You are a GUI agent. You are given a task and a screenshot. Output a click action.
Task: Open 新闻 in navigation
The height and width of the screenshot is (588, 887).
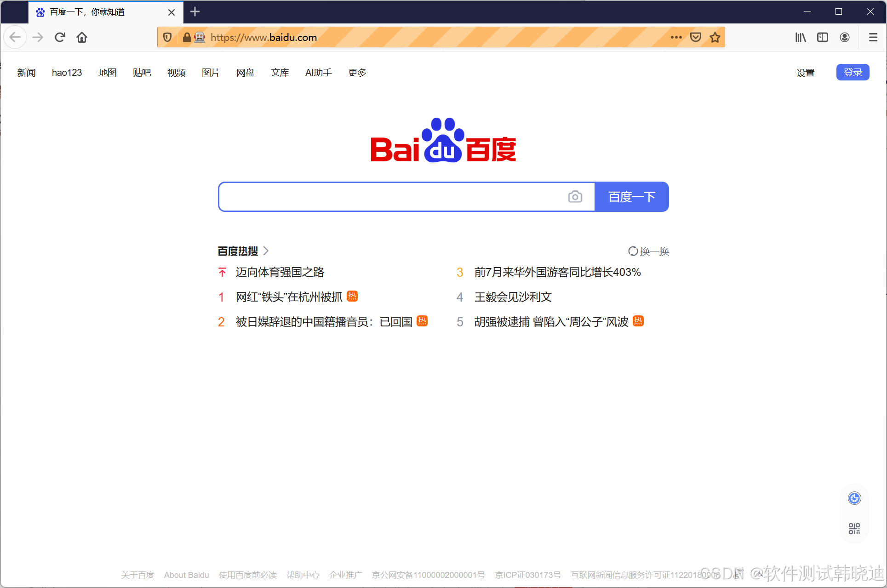click(27, 73)
